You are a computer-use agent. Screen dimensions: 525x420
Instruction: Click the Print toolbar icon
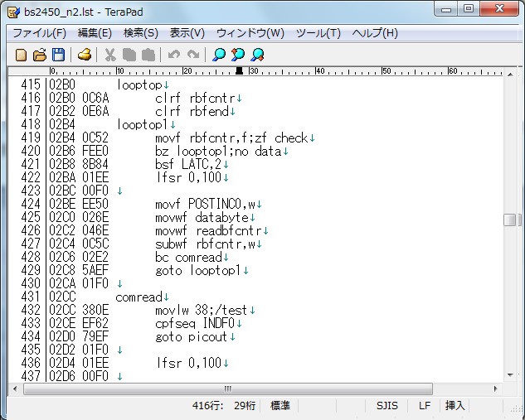click(x=85, y=55)
